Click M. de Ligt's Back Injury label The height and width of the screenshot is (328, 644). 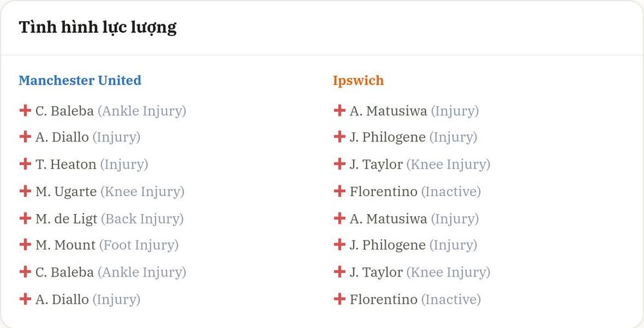pos(142,219)
